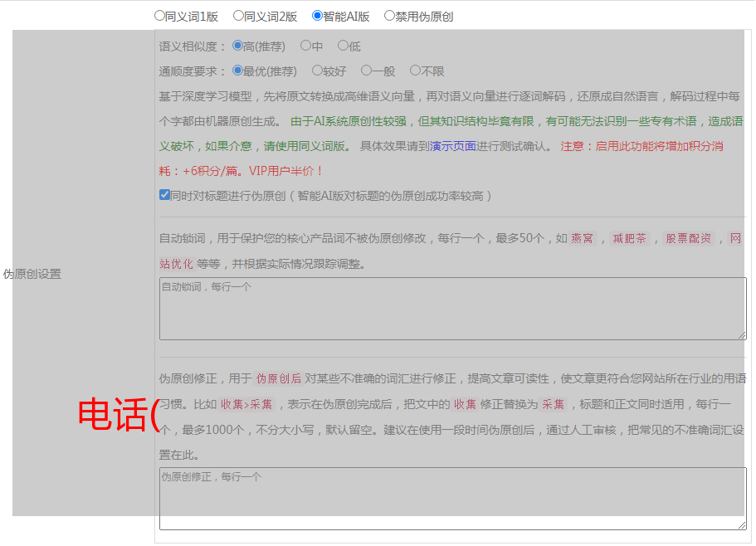Choose 最优(推荐) for 通顺度要求
Image resolution: width=756 pixels, height=546 pixels.
pos(237,71)
